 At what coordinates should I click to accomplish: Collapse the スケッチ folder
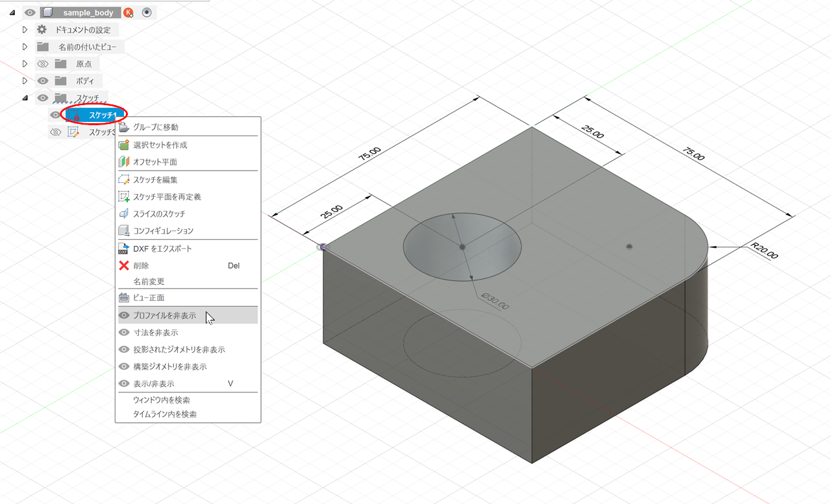(25, 98)
